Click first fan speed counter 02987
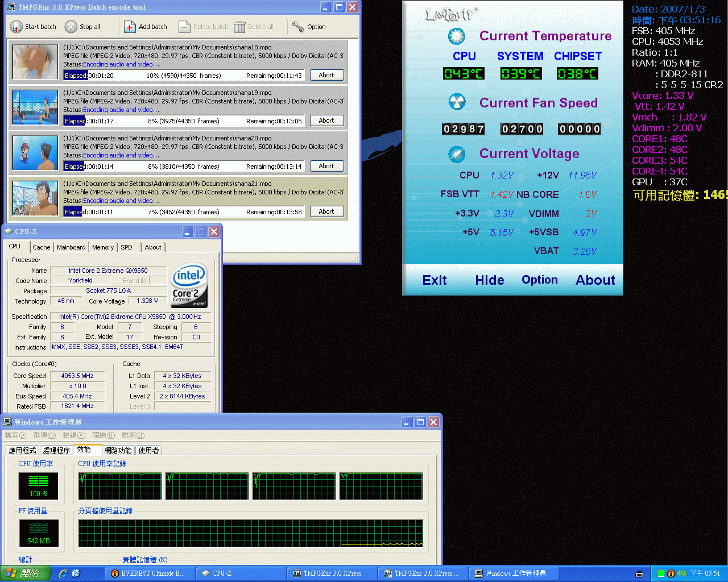 tap(464, 129)
